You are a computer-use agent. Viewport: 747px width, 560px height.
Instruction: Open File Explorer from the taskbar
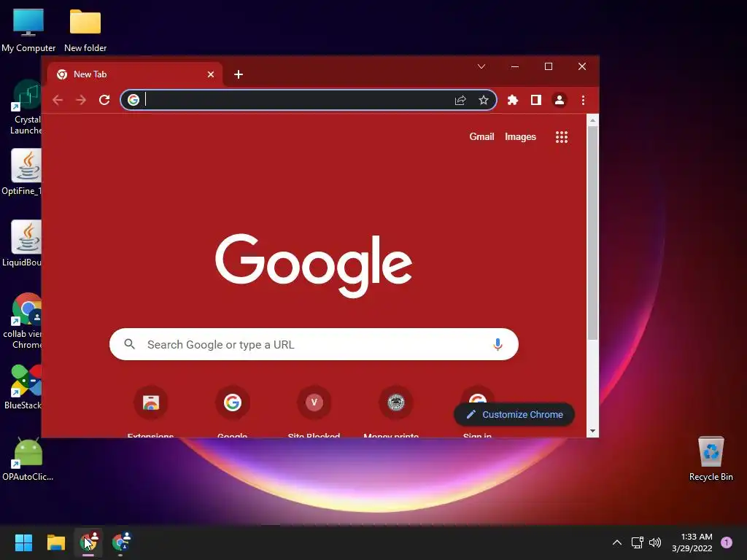point(55,542)
